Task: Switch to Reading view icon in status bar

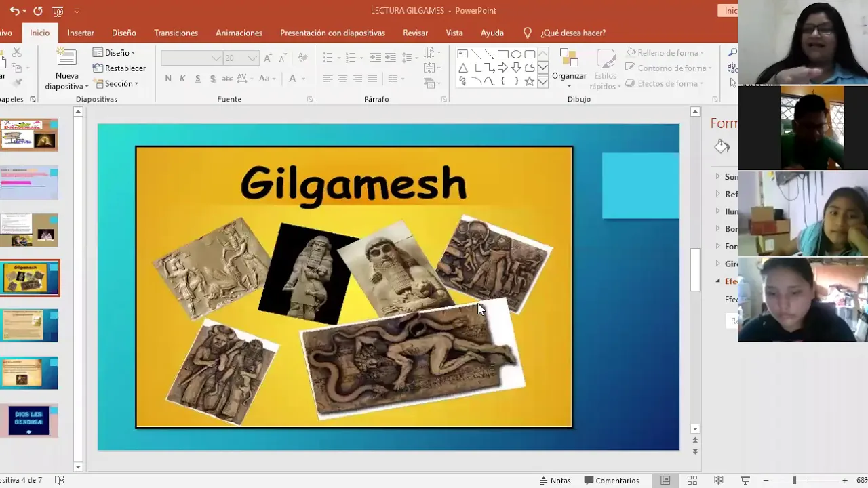Action: pyautogui.click(x=719, y=480)
